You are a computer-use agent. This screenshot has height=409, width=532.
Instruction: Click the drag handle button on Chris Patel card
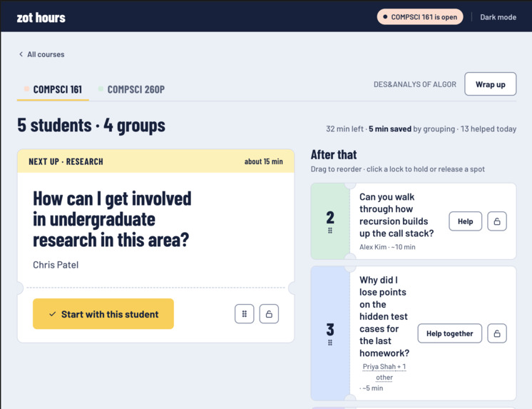pos(245,314)
